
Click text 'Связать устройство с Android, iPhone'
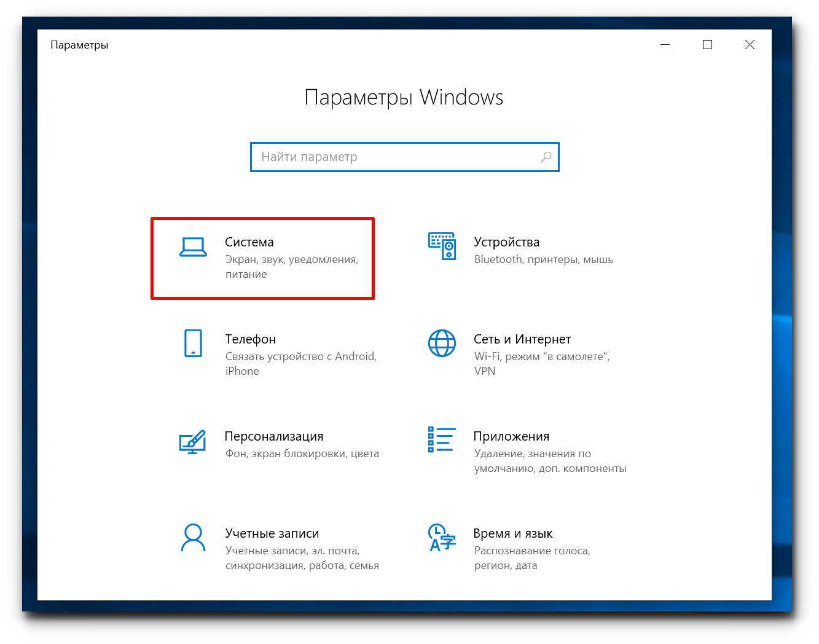point(301,364)
